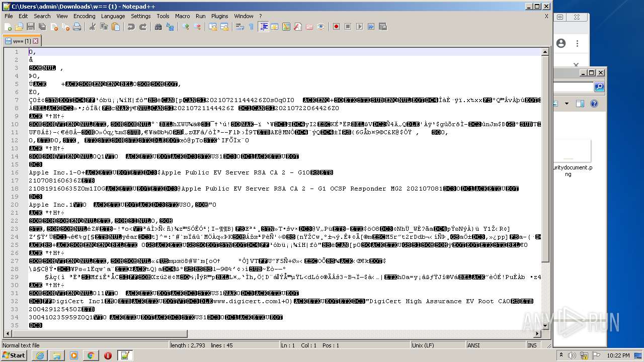
Task: Zoom out using toolbar icon
Action: (197, 27)
